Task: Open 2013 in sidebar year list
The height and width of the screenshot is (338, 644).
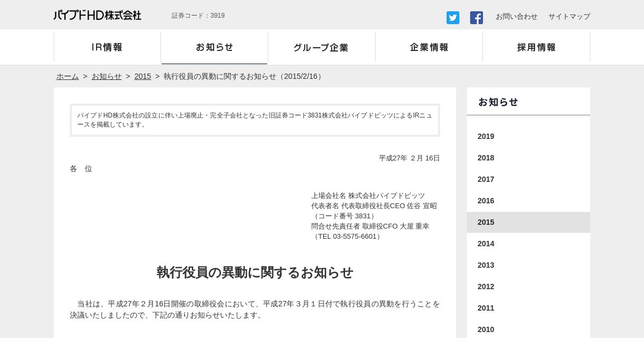Action: 529,265
